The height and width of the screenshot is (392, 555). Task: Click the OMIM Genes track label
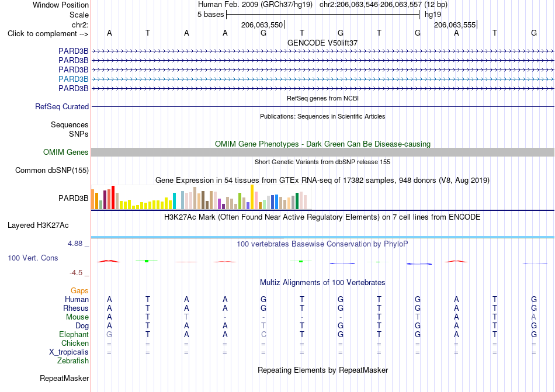pyautogui.click(x=65, y=152)
